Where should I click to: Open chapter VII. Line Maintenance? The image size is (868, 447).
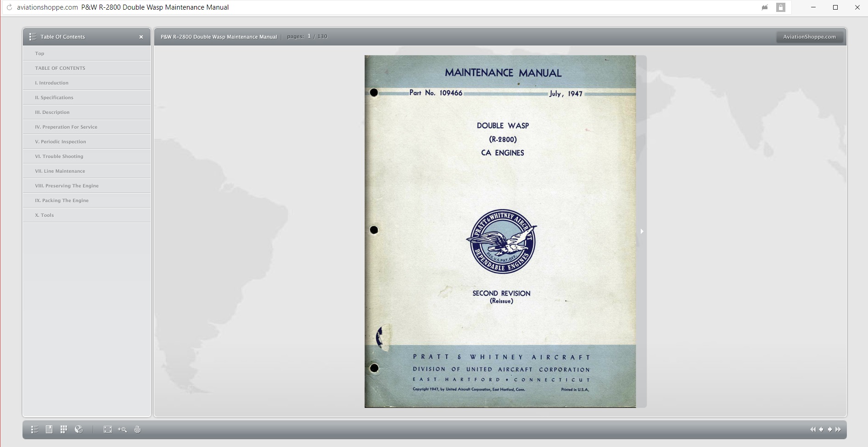[87, 171]
